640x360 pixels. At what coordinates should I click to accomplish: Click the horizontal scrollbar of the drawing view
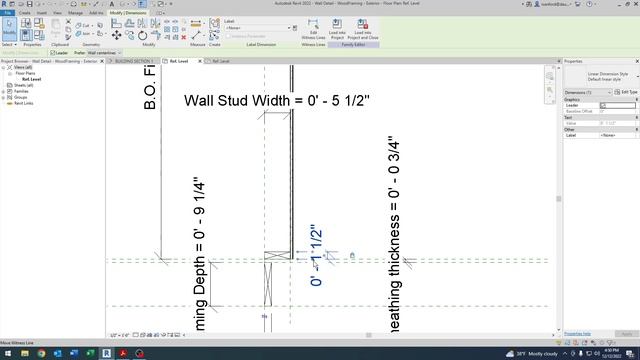point(369,335)
